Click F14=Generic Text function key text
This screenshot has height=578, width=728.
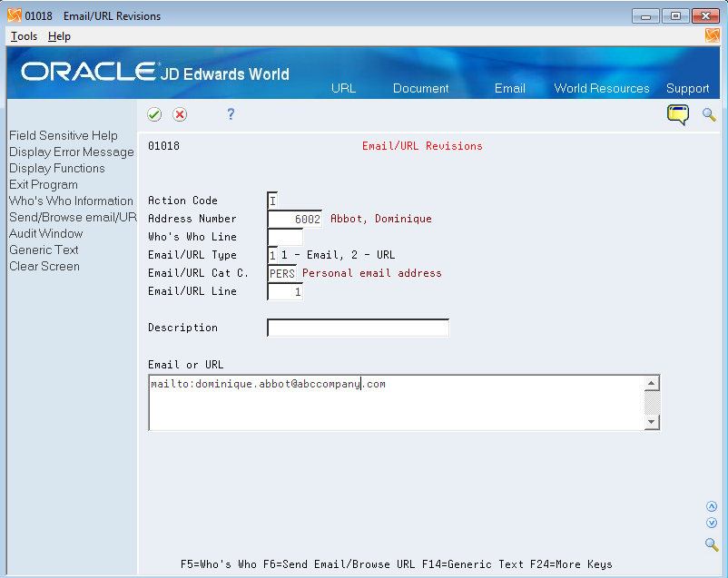pyautogui.click(x=473, y=564)
